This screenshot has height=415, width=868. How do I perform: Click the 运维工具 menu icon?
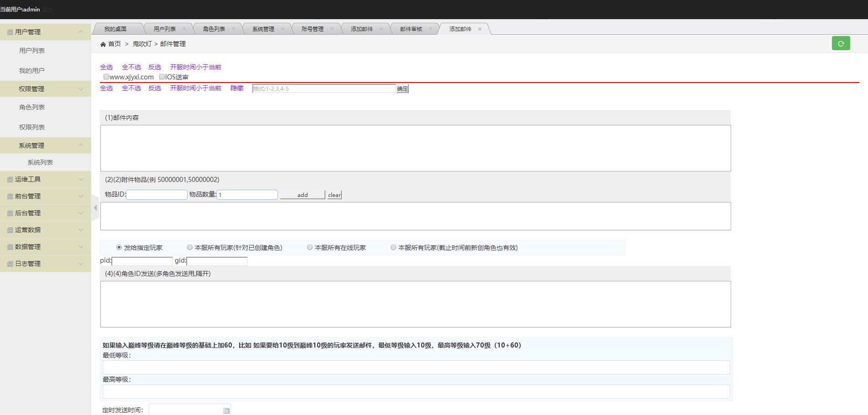(x=10, y=180)
